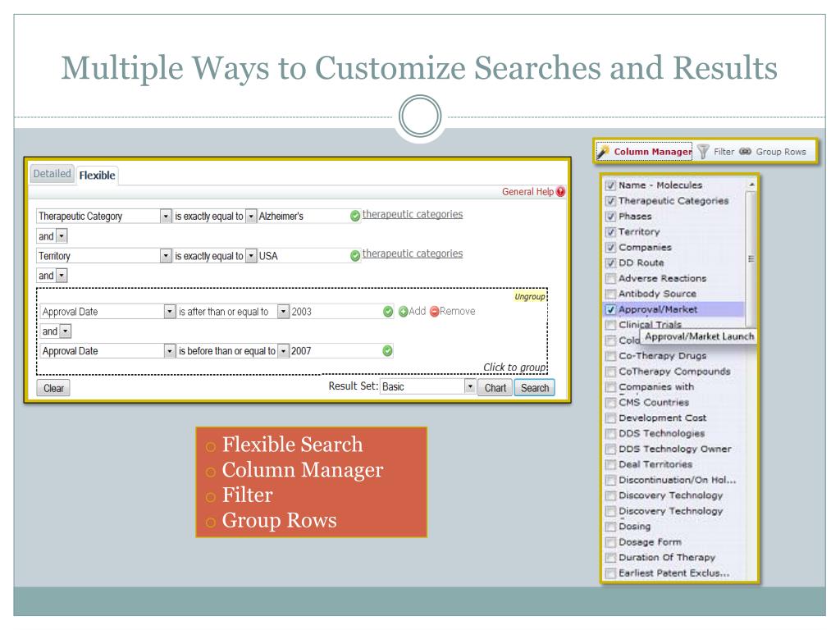The width and height of the screenshot is (840, 630).
Task: Click the 2003 date value field
Action: pos(336,311)
